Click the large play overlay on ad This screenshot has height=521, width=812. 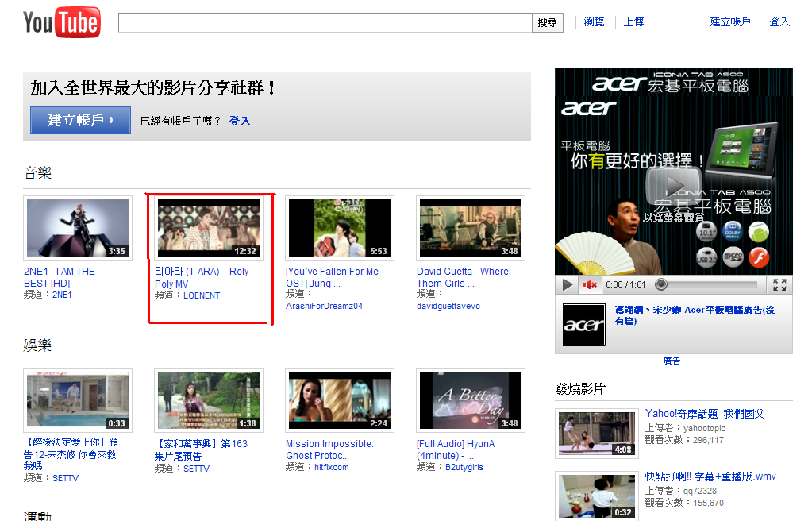673,185
